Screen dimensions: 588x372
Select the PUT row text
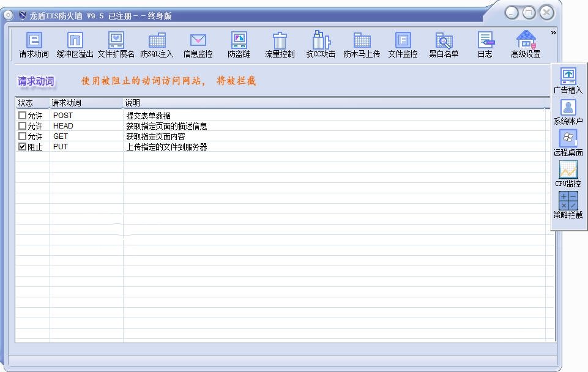click(61, 147)
